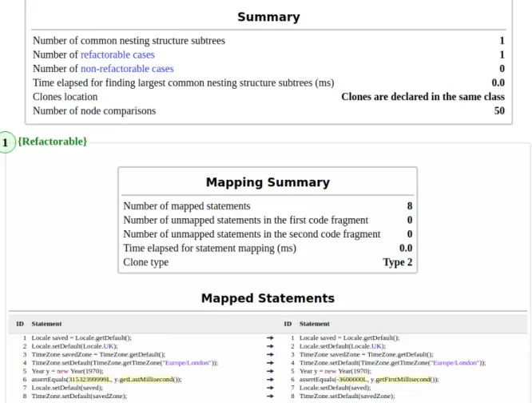Click the right table 'ID' column header
The image size is (532, 403).
288,324
